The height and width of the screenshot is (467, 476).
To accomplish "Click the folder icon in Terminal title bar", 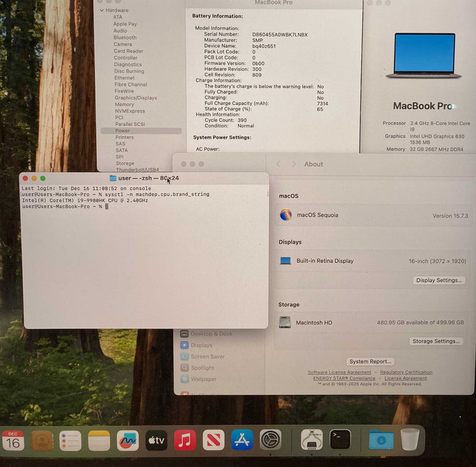I will click(113, 178).
